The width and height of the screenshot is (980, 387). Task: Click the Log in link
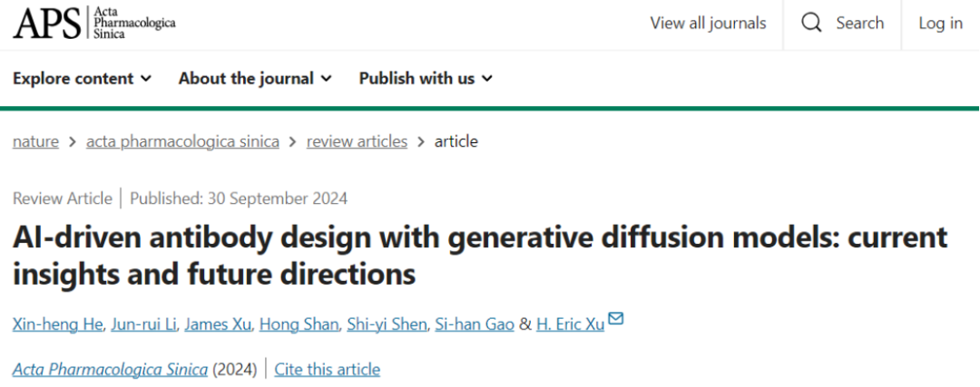[940, 24]
